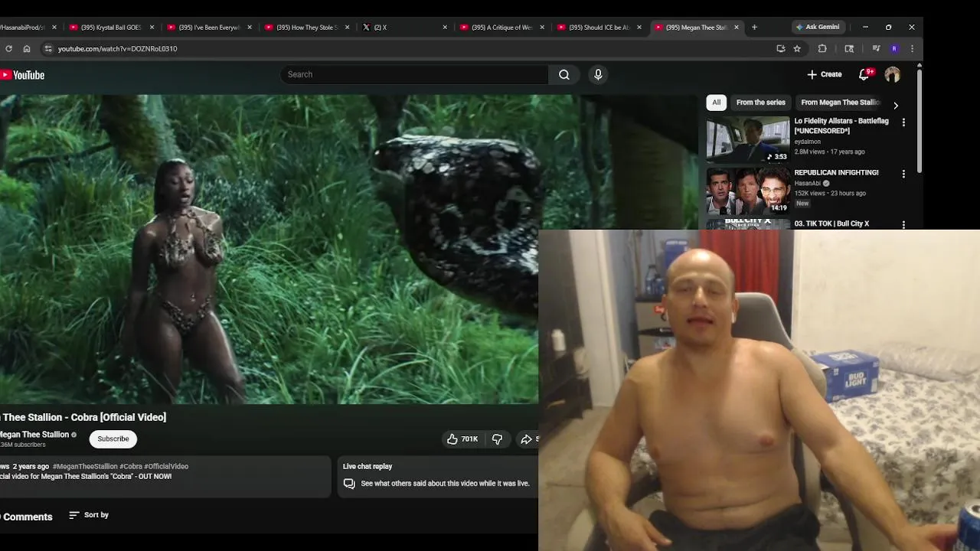This screenshot has height=551, width=980.
Task: Open the media controls icon in toolbar
Action: [876, 48]
